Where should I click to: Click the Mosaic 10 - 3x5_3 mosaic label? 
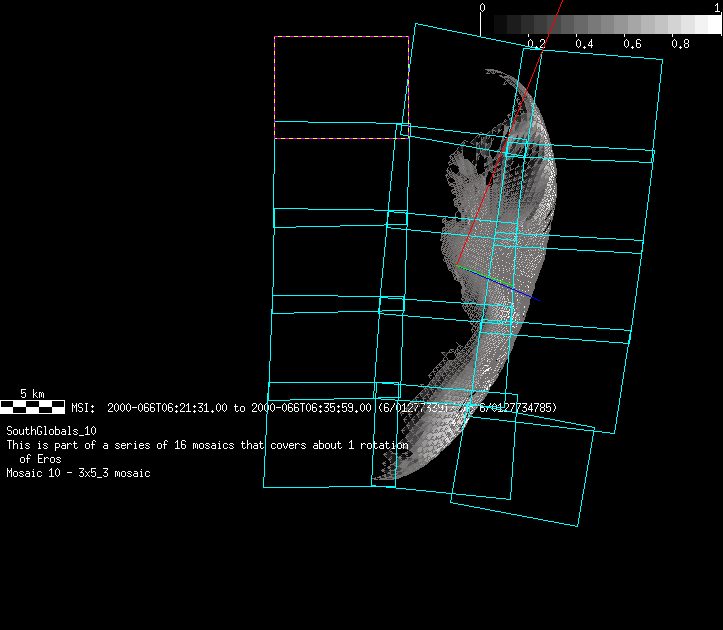pos(78,473)
